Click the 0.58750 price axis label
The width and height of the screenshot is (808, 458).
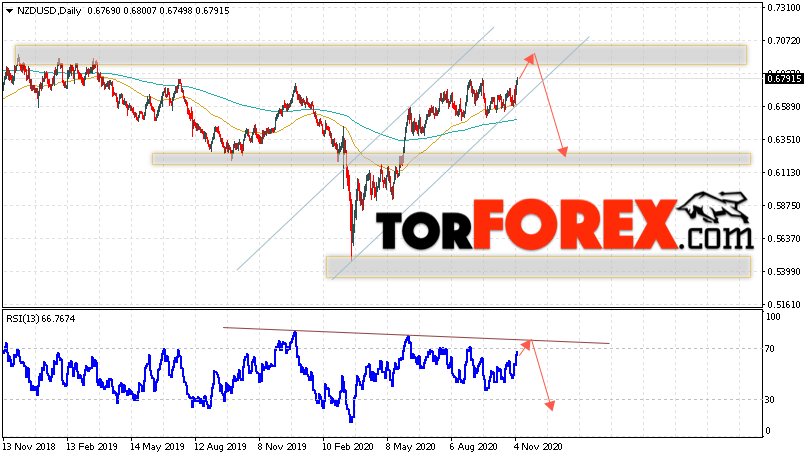[784, 206]
